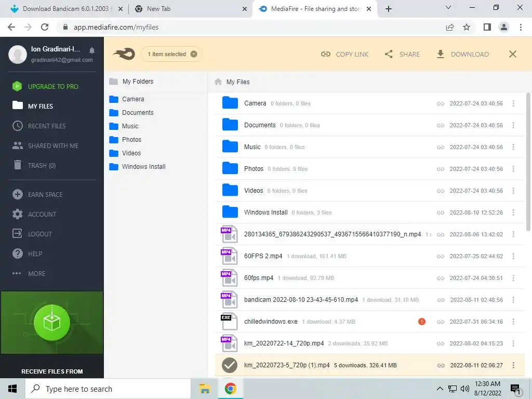Screen dimensions: 532x399
Task: Open options menu for Windows Install row
Action: coord(513,212)
